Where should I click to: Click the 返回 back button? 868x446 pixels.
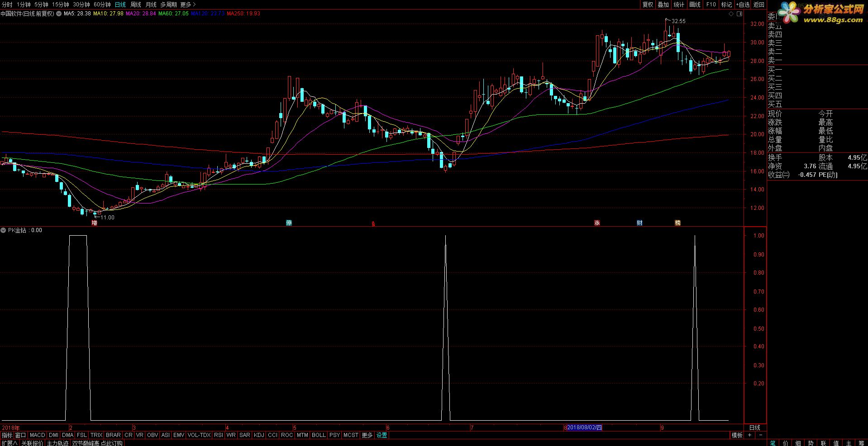pos(759,5)
